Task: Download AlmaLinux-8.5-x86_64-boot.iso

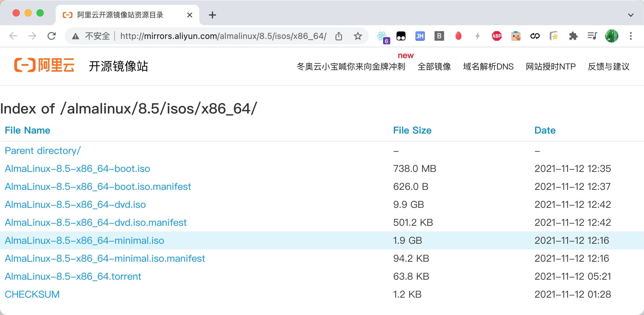Action: [78, 169]
